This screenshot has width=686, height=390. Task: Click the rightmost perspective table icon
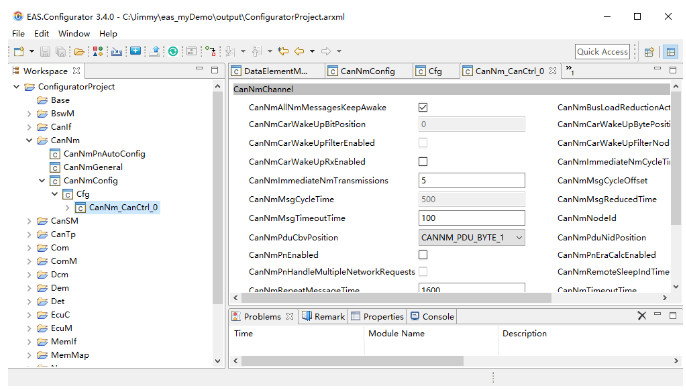(671, 52)
